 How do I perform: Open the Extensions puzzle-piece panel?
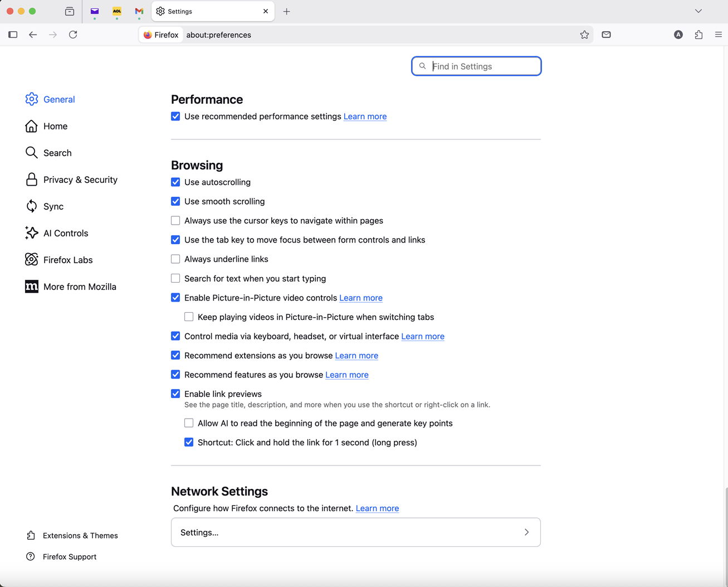[698, 34]
